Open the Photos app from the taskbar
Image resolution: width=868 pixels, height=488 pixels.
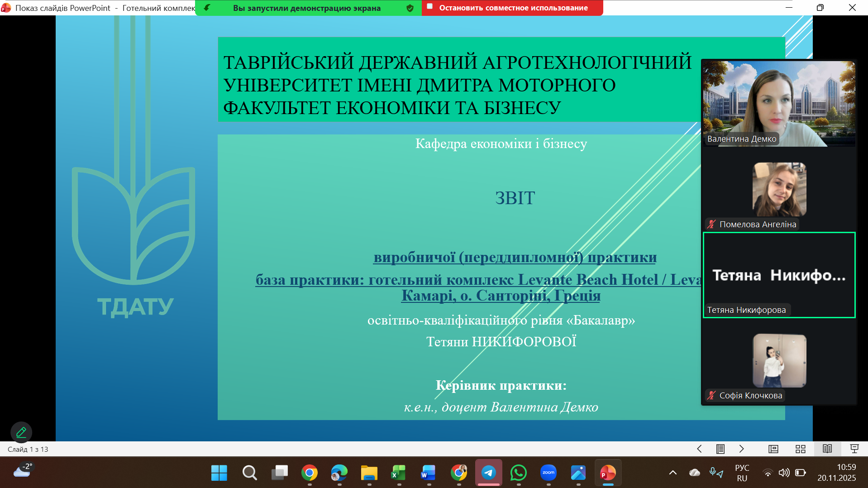click(x=578, y=473)
